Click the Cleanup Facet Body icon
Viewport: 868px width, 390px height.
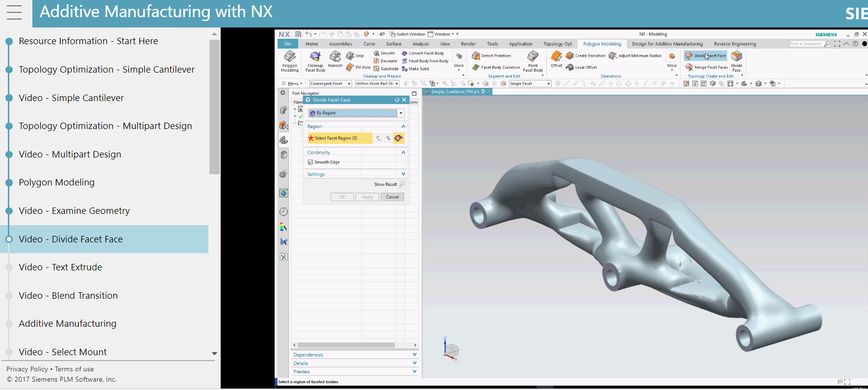[x=315, y=61]
